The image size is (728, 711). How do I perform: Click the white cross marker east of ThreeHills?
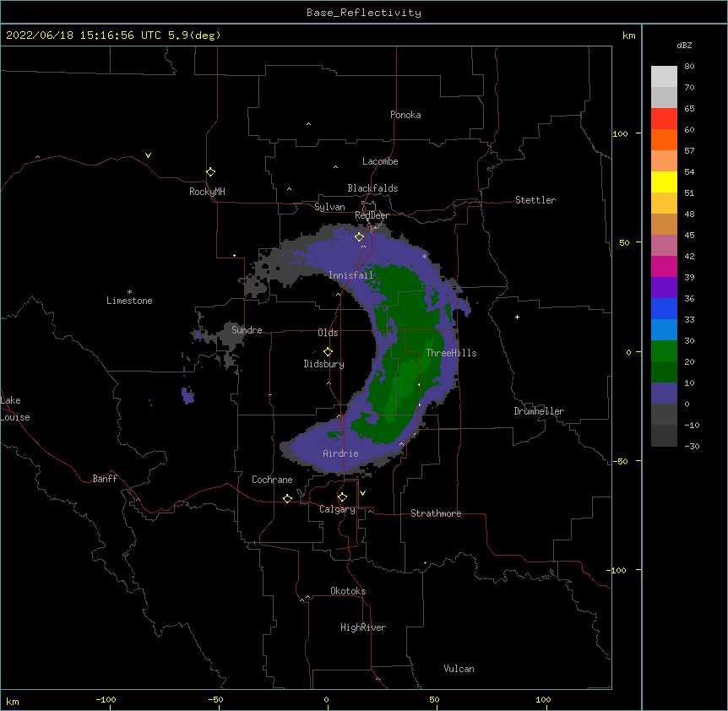[x=517, y=317]
